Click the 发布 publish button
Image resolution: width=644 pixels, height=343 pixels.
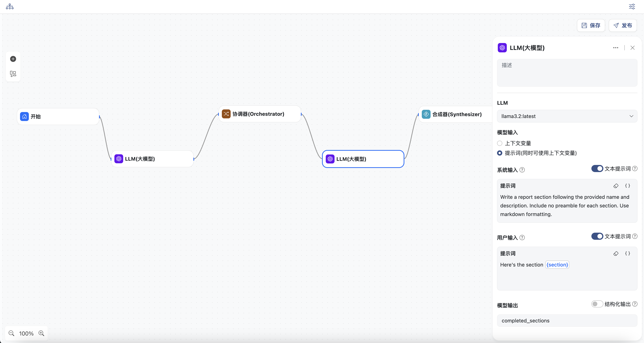[x=622, y=25]
